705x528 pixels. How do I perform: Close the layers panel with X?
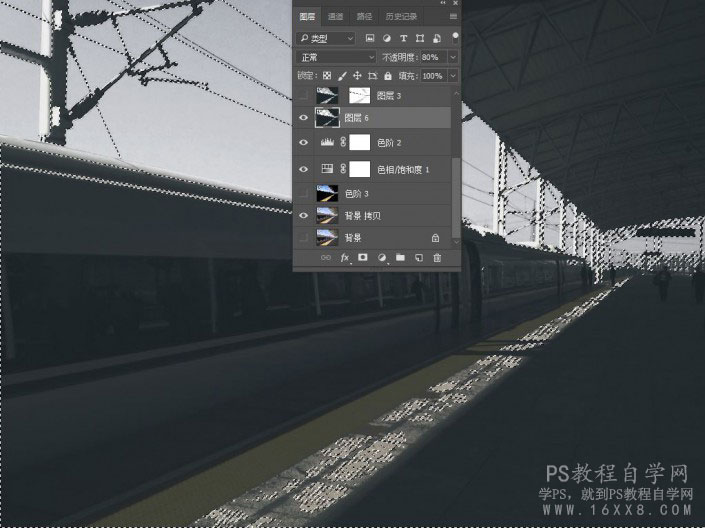pyautogui.click(x=455, y=3)
